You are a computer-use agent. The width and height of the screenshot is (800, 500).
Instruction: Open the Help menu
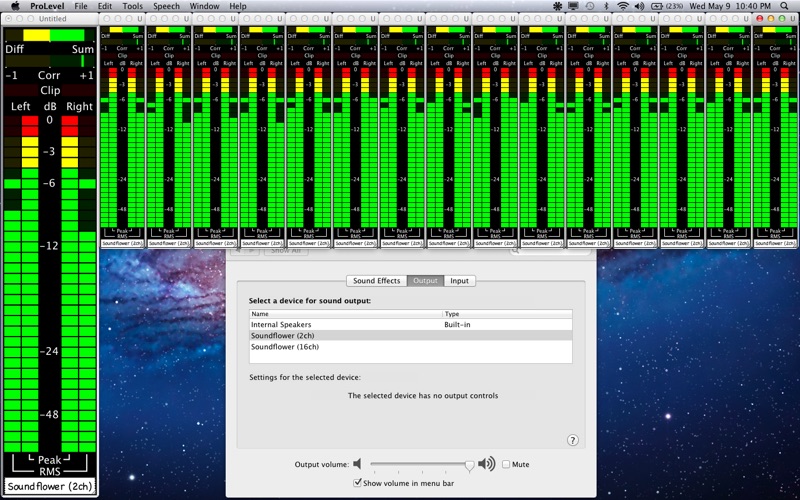(x=238, y=6)
